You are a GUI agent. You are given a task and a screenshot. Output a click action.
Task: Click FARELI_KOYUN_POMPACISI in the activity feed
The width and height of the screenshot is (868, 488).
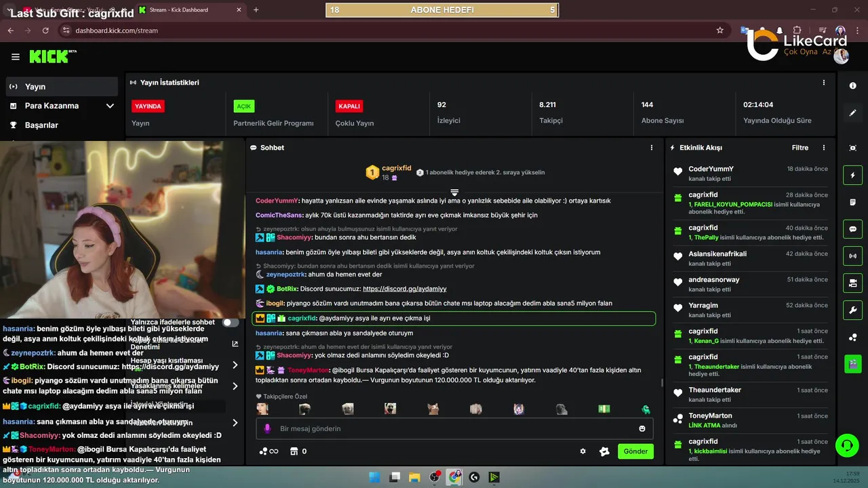(733, 204)
